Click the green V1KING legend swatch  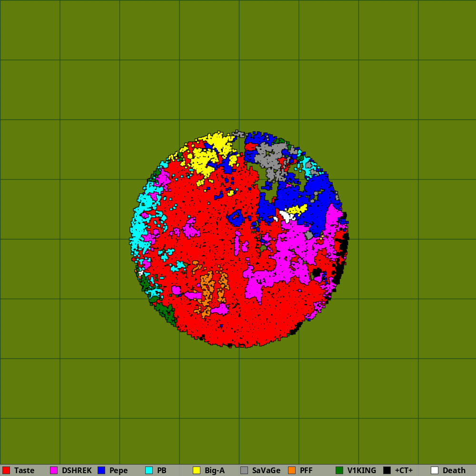point(339,470)
